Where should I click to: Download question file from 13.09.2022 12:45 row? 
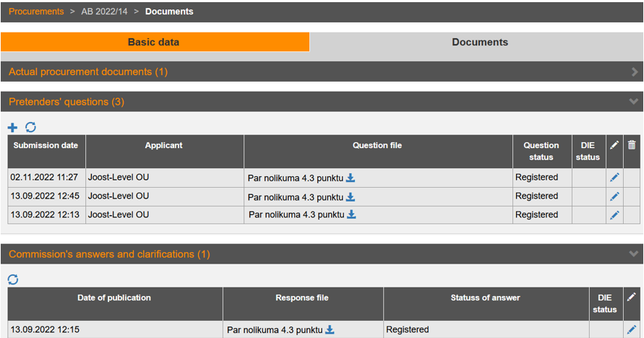(351, 196)
